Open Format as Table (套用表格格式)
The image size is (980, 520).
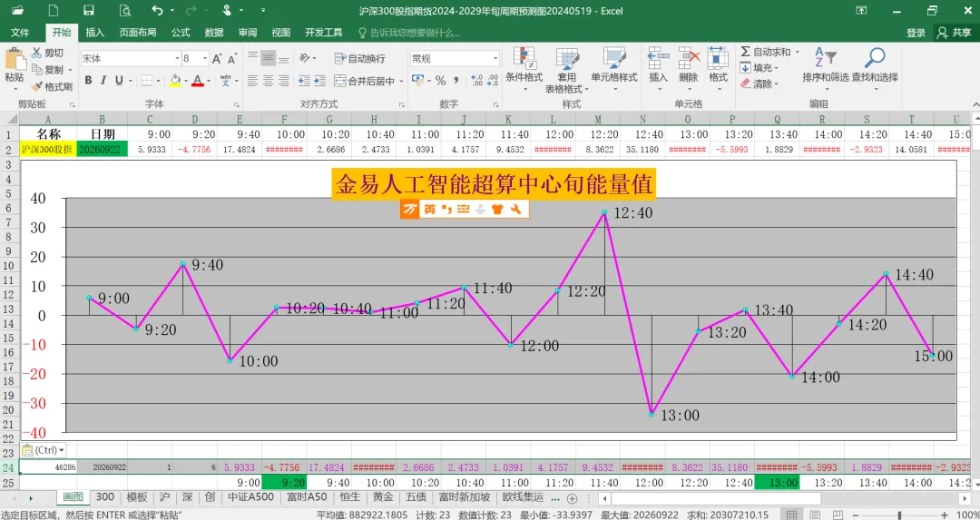[x=567, y=69]
